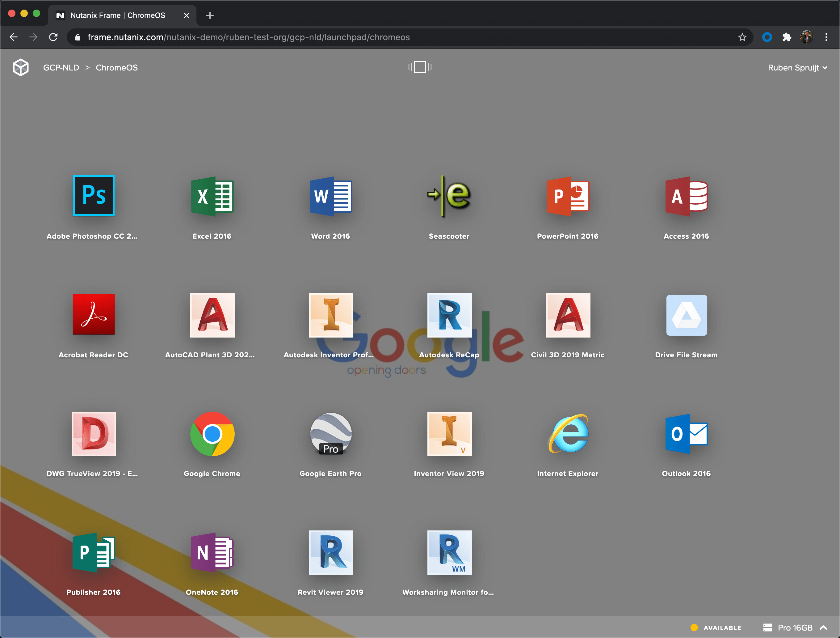The height and width of the screenshot is (638, 840).
Task: Start Word 2016 from launchpad
Action: pyautogui.click(x=330, y=196)
